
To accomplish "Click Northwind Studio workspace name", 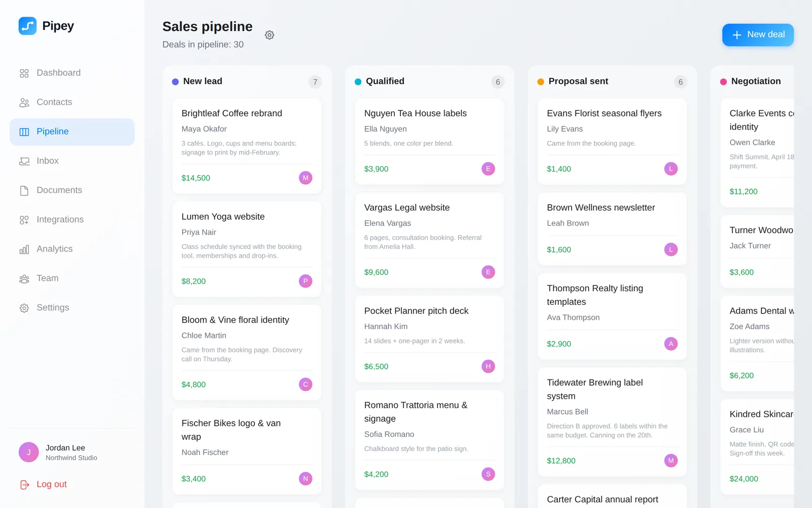I will [72, 458].
